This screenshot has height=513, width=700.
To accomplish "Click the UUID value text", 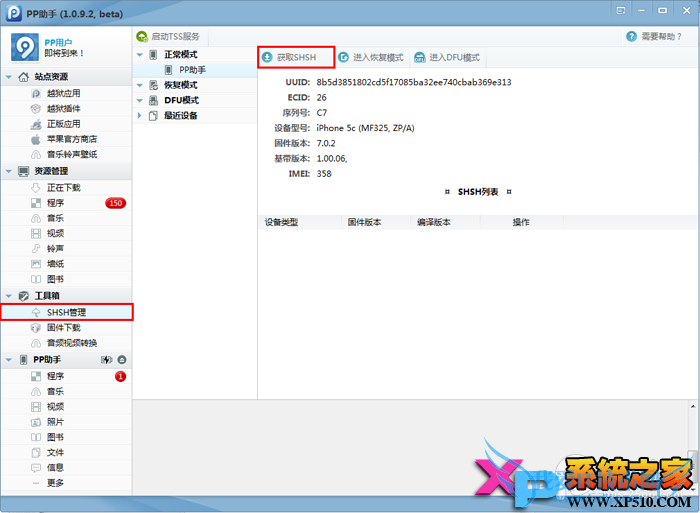I will (x=414, y=82).
